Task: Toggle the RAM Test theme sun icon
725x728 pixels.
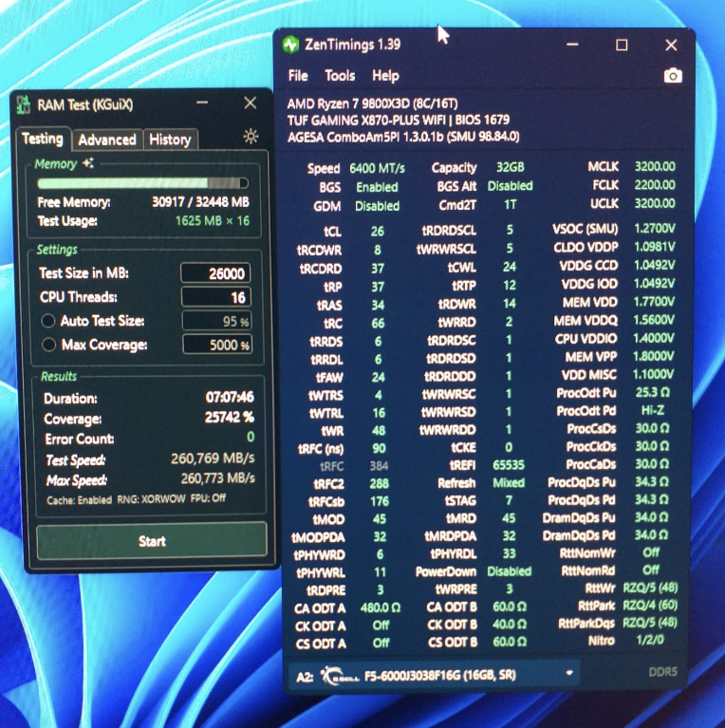Action: pos(251,137)
